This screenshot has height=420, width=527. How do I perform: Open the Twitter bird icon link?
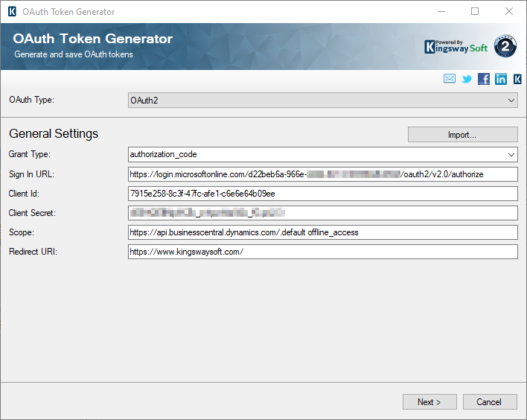(467, 79)
